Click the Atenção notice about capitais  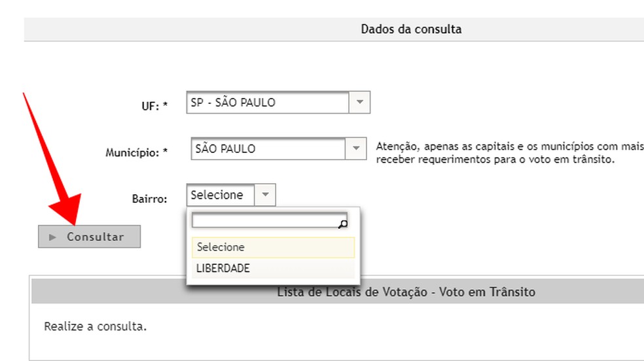[x=510, y=152]
